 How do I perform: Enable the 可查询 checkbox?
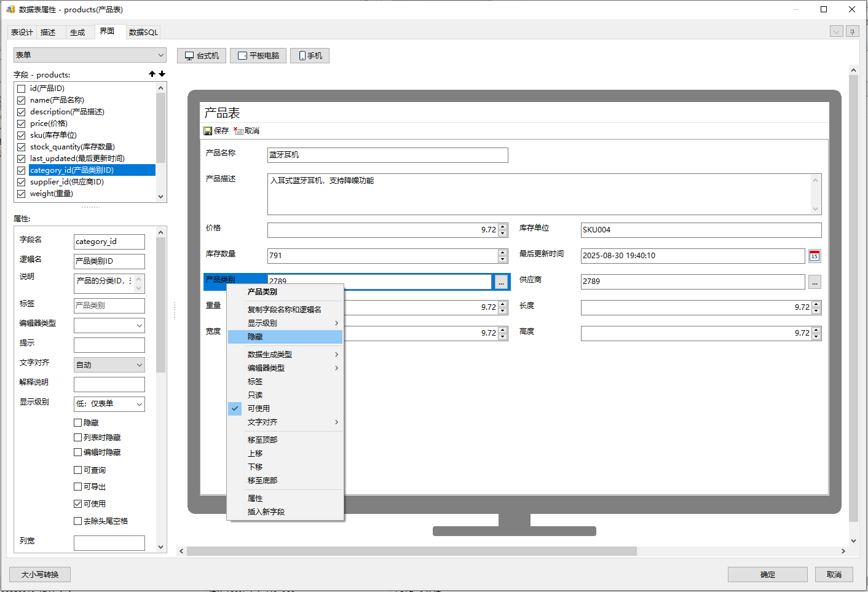tap(78, 470)
